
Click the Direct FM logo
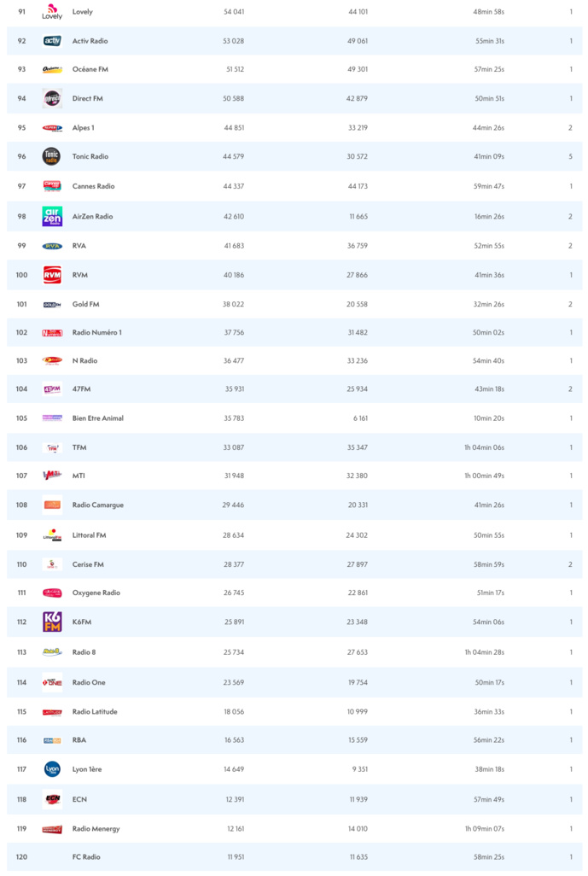(x=52, y=98)
